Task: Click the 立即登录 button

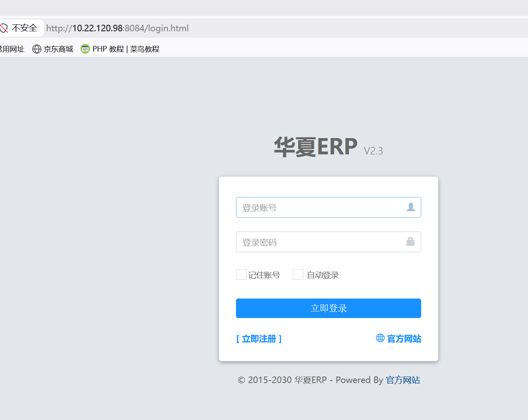Action: tap(329, 308)
